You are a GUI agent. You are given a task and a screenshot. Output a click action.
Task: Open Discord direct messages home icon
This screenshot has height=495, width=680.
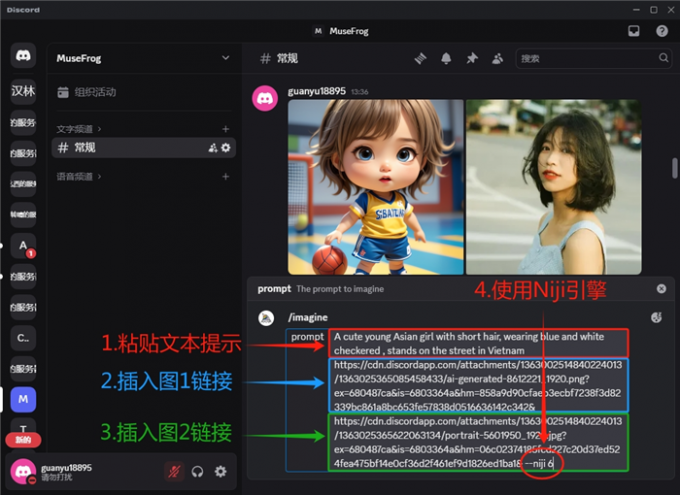23,56
